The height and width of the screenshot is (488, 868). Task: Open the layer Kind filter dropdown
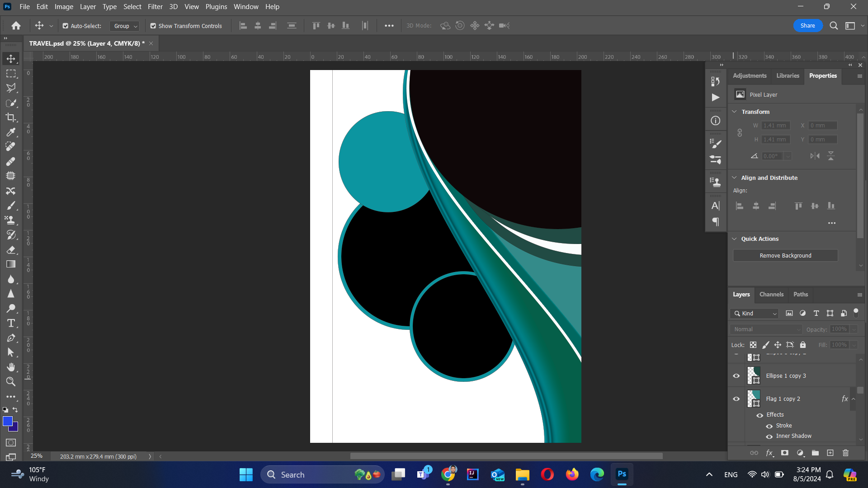755,314
